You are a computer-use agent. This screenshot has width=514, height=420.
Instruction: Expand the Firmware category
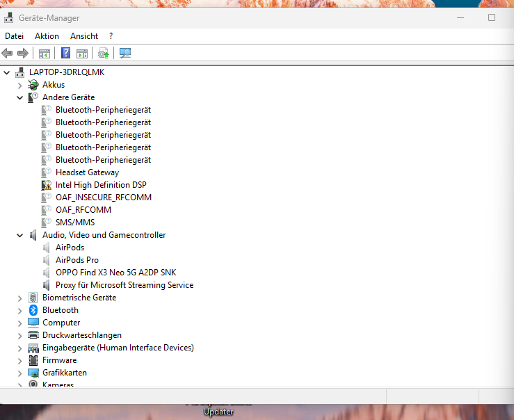(19, 361)
